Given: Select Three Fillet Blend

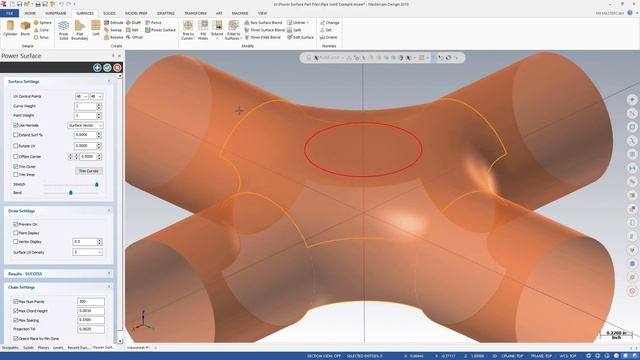Looking at the screenshot, I should pos(262,38).
